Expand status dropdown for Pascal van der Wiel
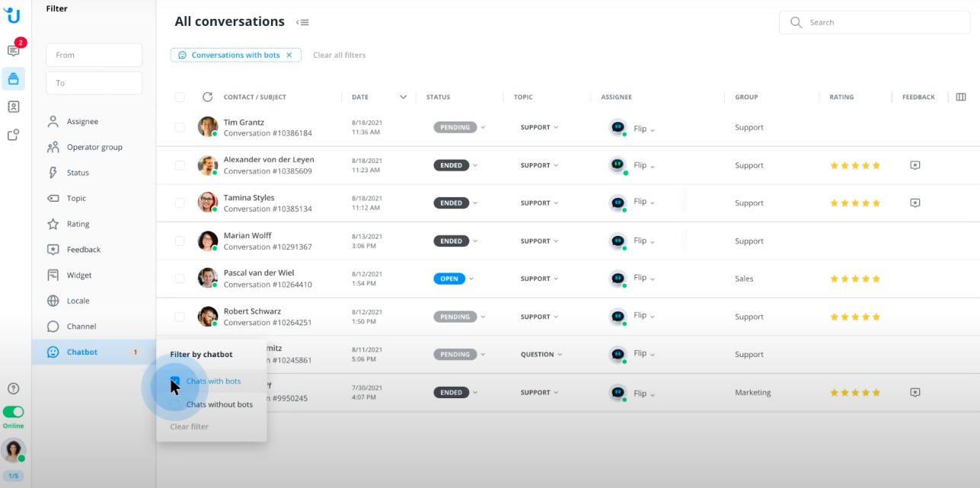This screenshot has height=488, width=980. [471, 279]
